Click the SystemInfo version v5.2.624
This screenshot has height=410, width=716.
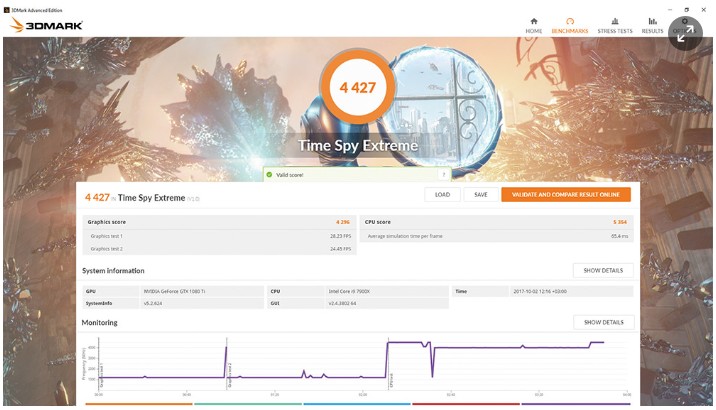coord(153,303)
